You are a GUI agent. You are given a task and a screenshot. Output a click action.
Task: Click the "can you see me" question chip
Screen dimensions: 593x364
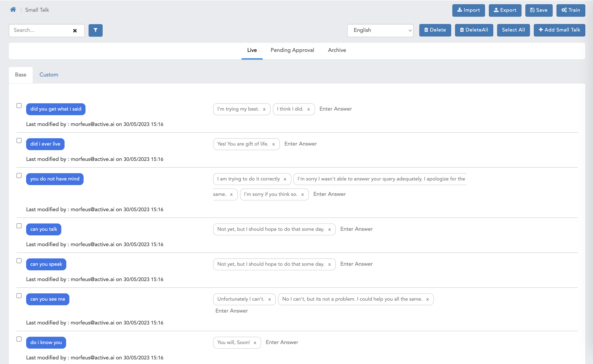coord(48,299)
